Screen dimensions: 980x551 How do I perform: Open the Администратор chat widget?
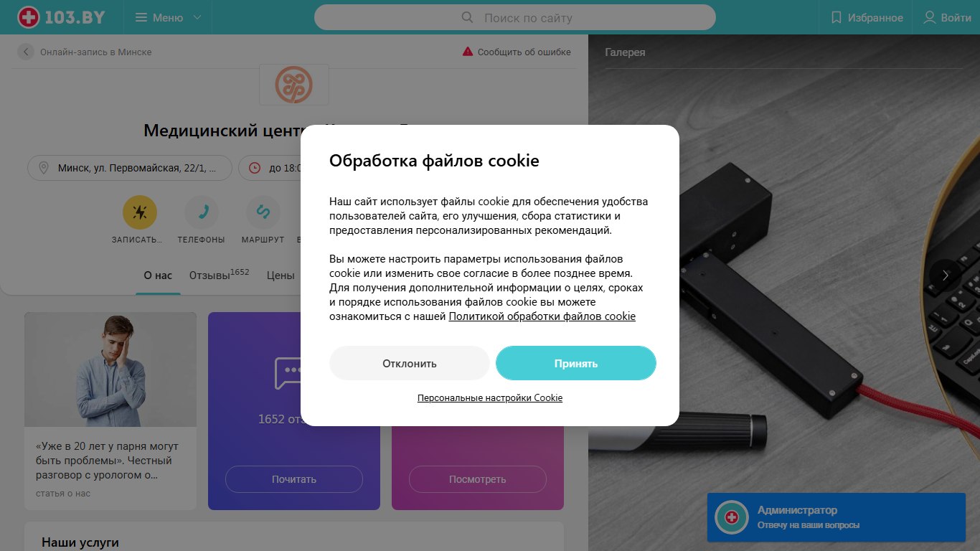[x=837, y=517]
